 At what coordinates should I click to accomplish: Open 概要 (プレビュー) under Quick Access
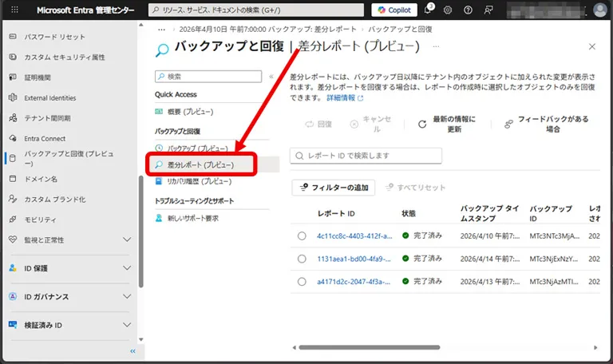click(x=191, y=112)
